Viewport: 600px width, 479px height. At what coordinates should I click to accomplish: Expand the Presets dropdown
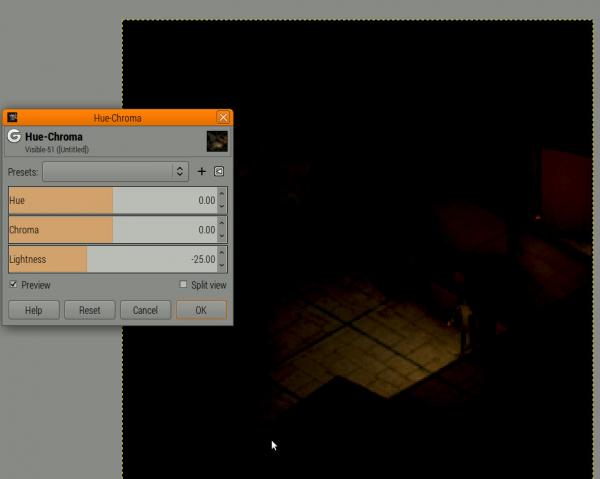pyautogui.click(x=115, y=171)
